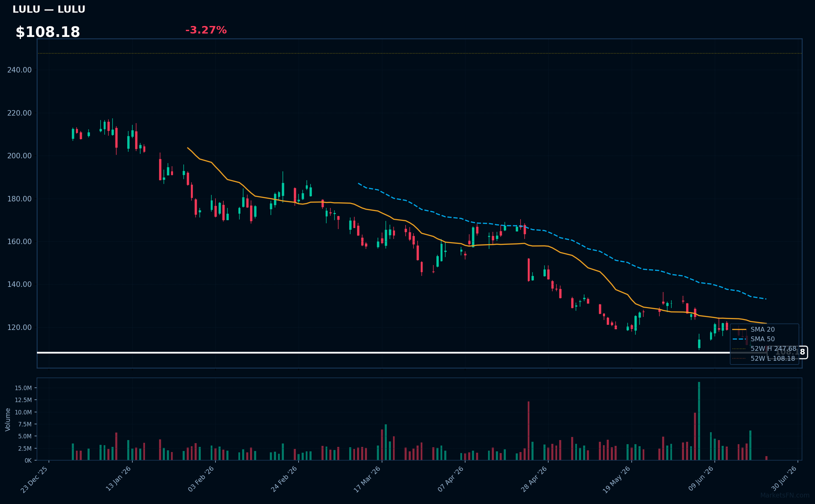Viewport: 815px width, 504px height.
Task: Select SMA 20 legend entry
Action: tap(754, 329)
